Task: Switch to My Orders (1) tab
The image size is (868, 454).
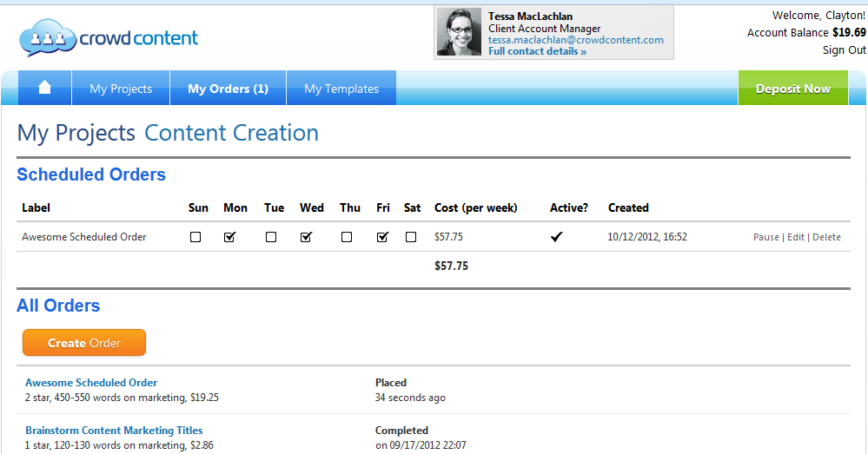Action: (228, 88)
